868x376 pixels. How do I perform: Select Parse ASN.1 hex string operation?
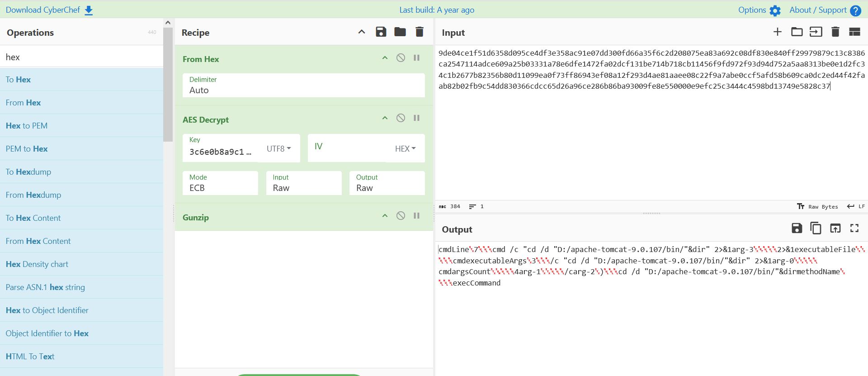click(81, 287)
